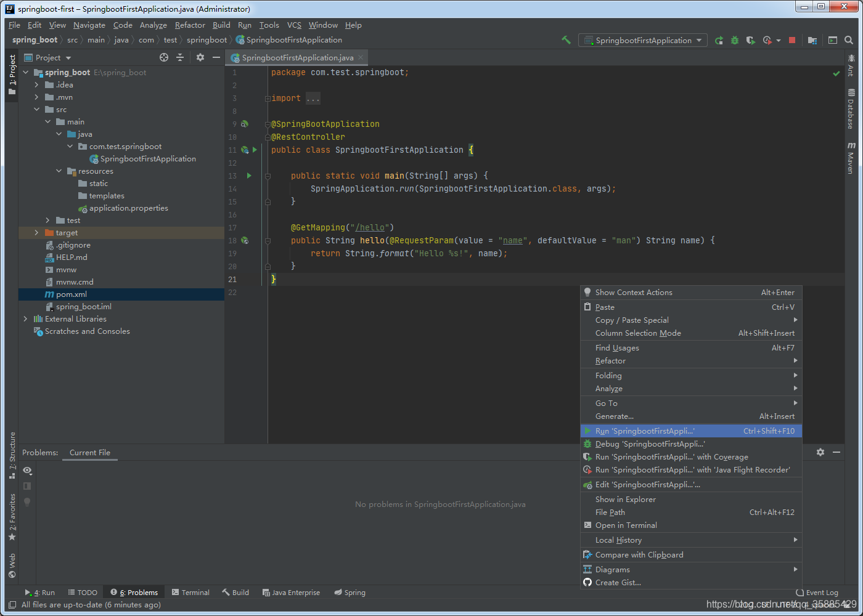Expand the target folder
Viewport: 863px width, 616px height.
coord(37,233)
